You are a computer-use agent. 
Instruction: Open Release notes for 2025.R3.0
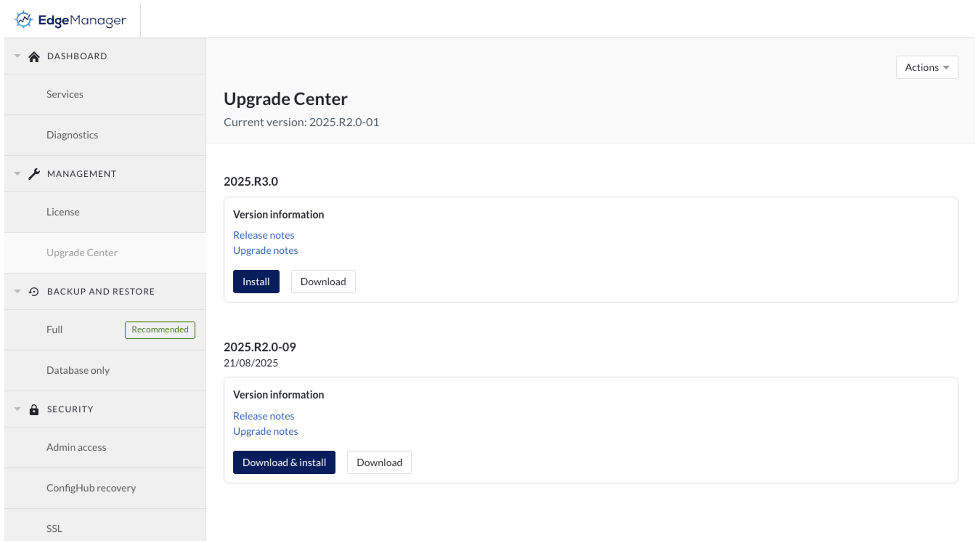pyautogui.click(x=264, y=235)
